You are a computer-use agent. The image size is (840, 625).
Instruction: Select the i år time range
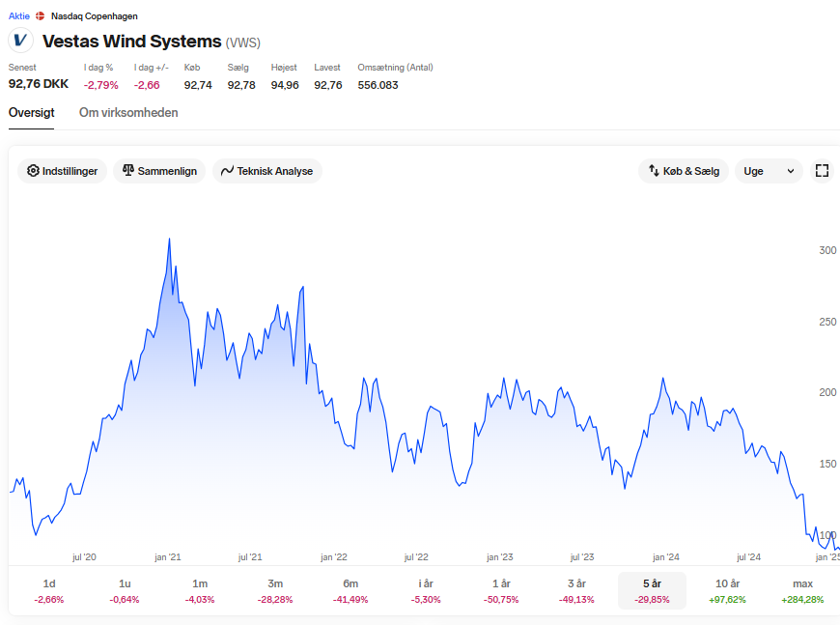(426, 590)
